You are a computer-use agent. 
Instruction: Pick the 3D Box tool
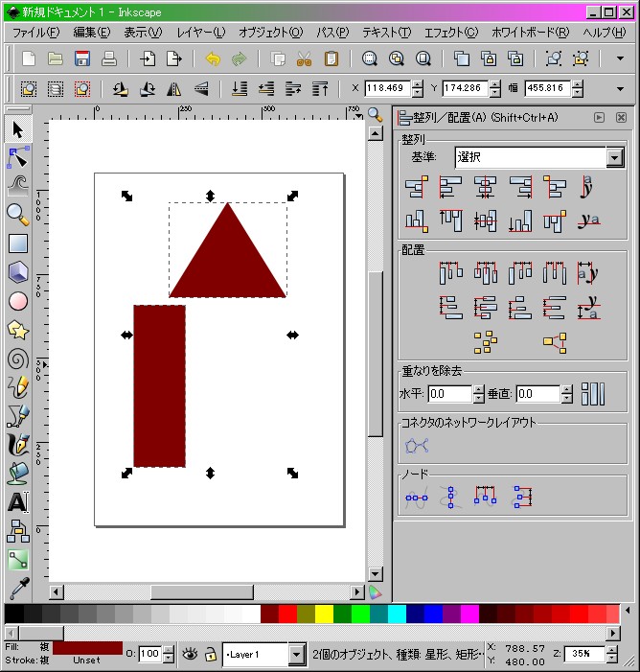18,272
